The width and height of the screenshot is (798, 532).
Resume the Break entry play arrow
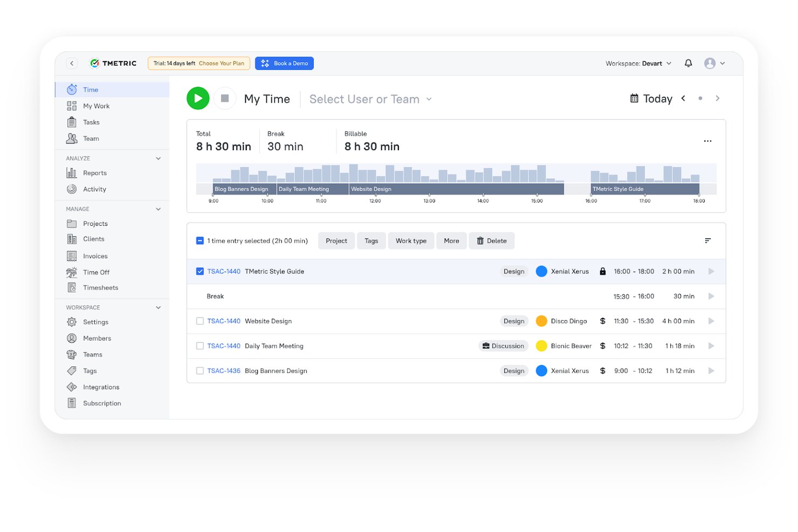pyautogui.click(x=711, y=296)
